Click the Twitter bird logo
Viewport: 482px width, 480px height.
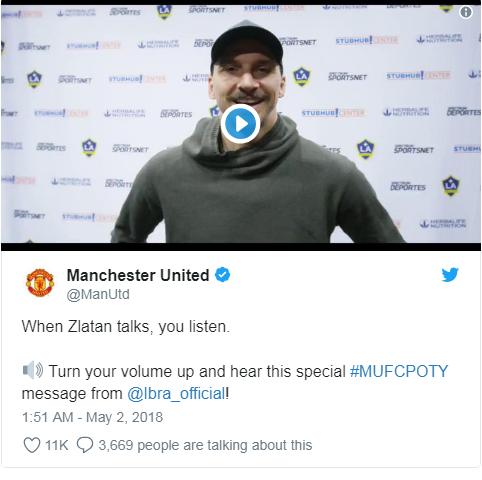(x=450, y=275)
